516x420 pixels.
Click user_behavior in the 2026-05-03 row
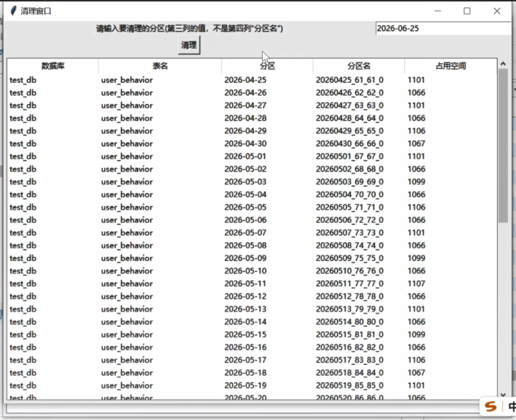pyautogui.click(x=126, y=182)
